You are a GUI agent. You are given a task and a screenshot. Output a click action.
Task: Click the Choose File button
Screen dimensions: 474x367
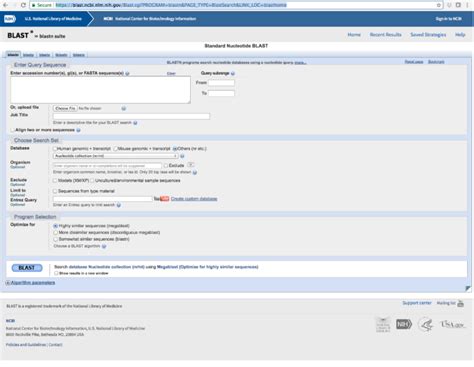coord(65,109)
